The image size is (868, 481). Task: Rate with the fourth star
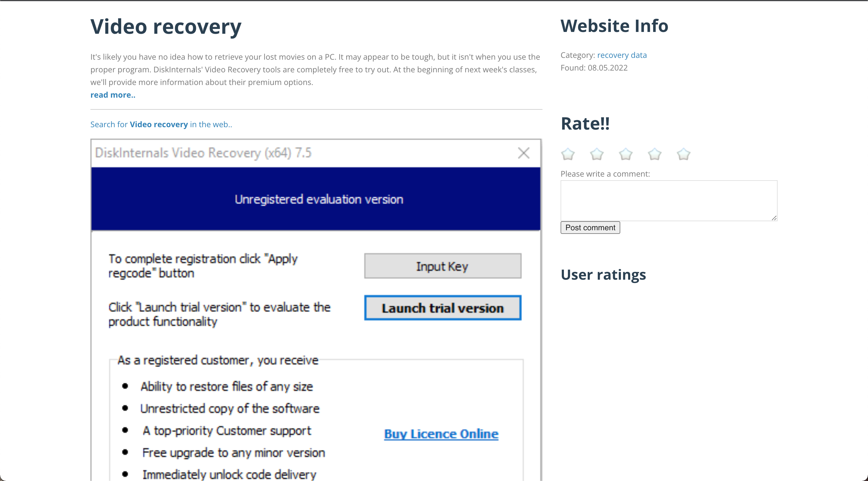coord(655,154)
